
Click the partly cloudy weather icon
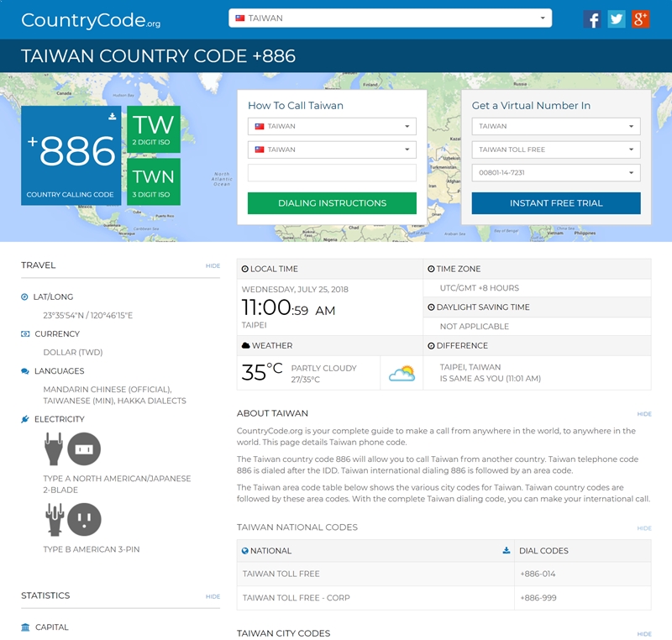pyautogui.click(x=402, y=373)
